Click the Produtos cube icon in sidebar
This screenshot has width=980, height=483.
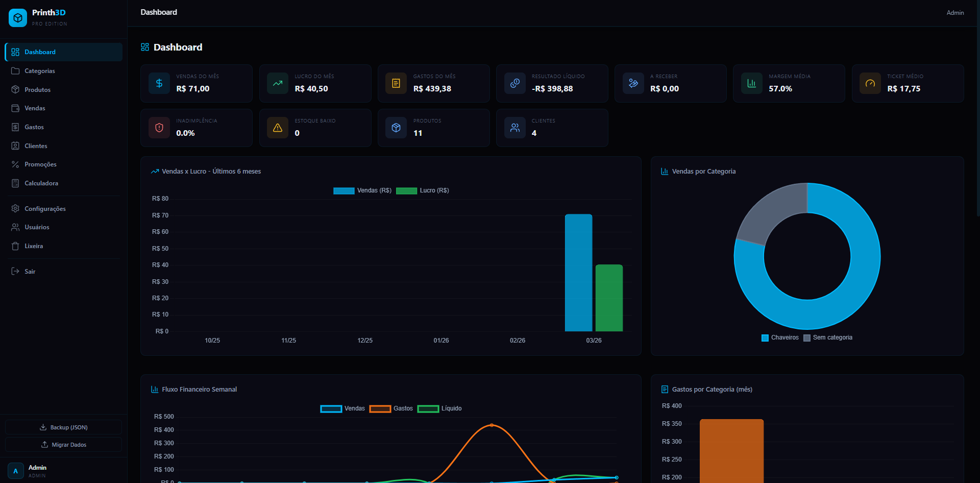[x=15, y=89]
